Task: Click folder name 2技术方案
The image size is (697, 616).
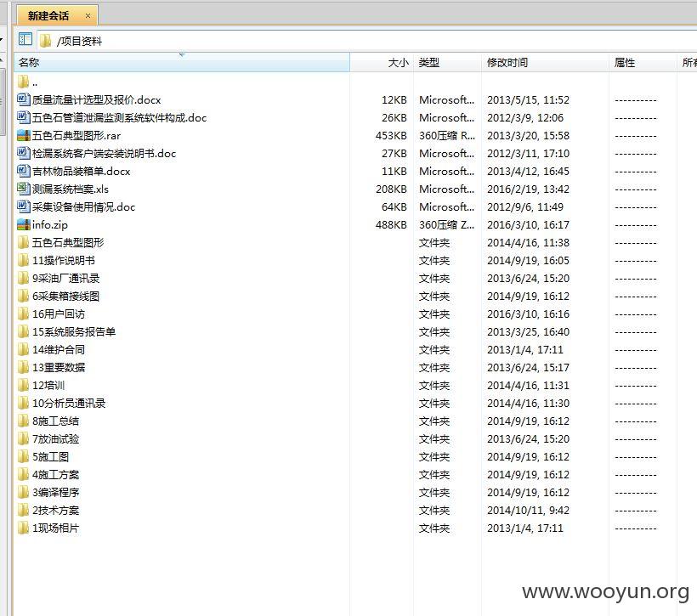Action: coord(55,511)
